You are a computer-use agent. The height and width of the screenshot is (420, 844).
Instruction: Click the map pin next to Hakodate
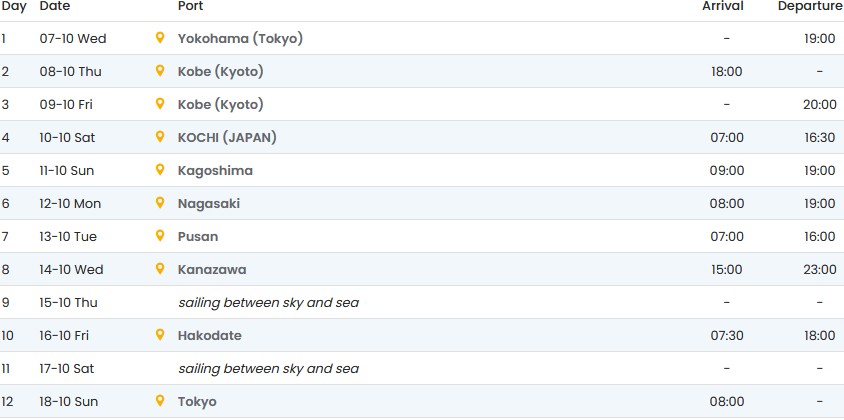[159, 335]
